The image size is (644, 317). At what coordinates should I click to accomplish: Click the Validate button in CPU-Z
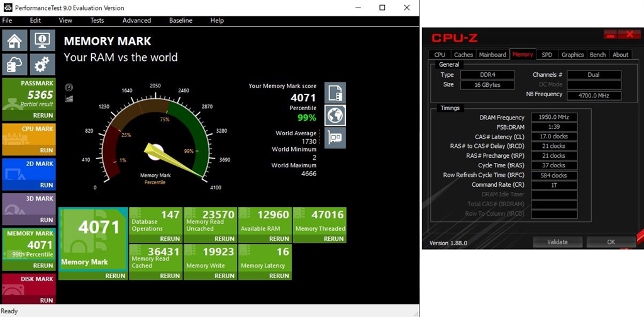[x=557, y=242]
